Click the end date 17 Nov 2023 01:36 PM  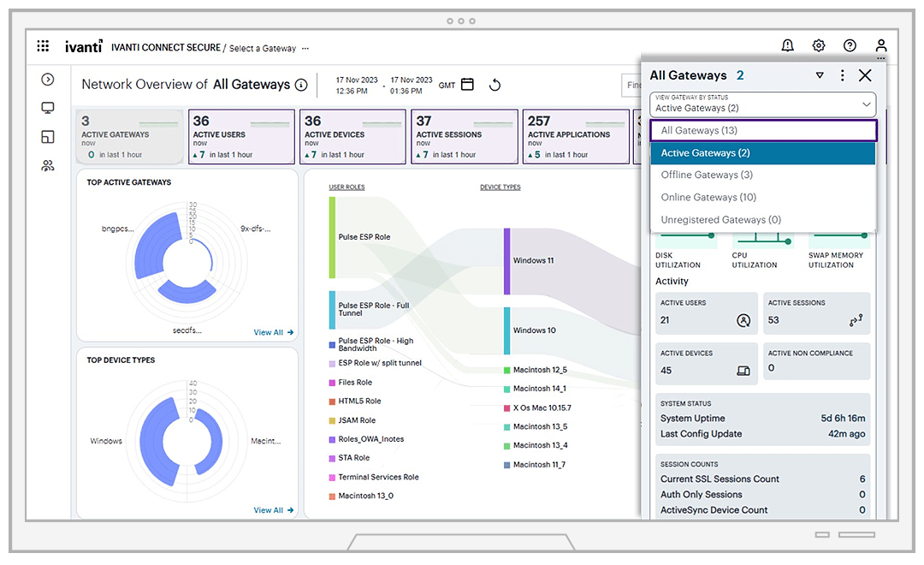(x=411, y=85)
